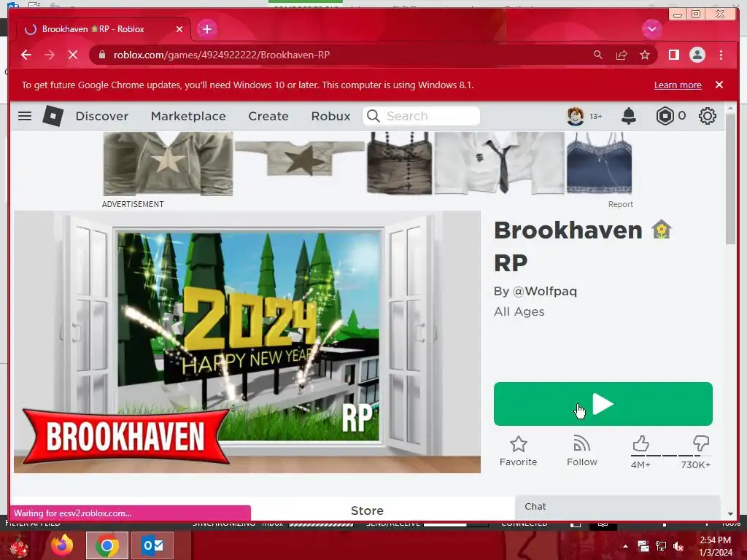Switch to the Store tab
747x560 pixels.
[x=367, y=510]
